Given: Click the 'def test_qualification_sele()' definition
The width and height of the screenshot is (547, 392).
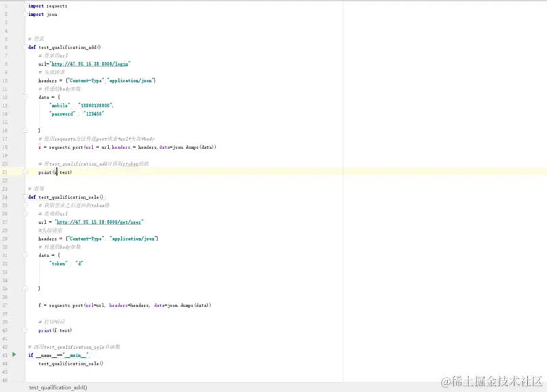Looking at the screenshot, I should click(66, 197).
